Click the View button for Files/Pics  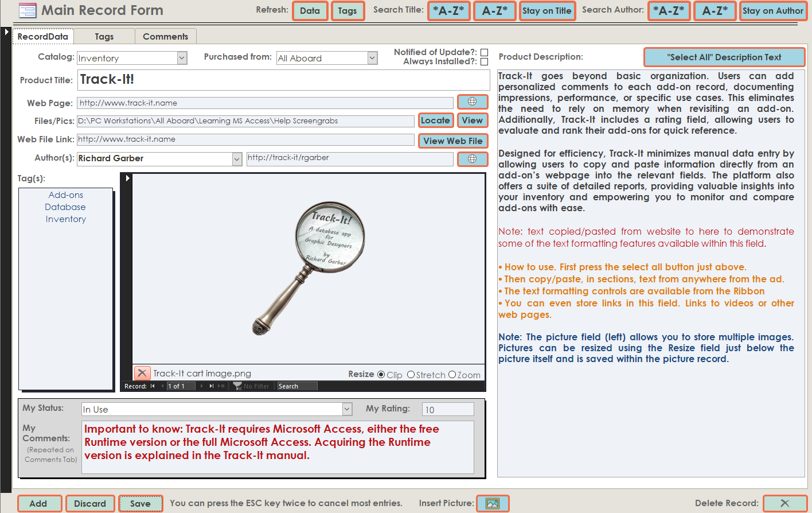tap(472, 120)
